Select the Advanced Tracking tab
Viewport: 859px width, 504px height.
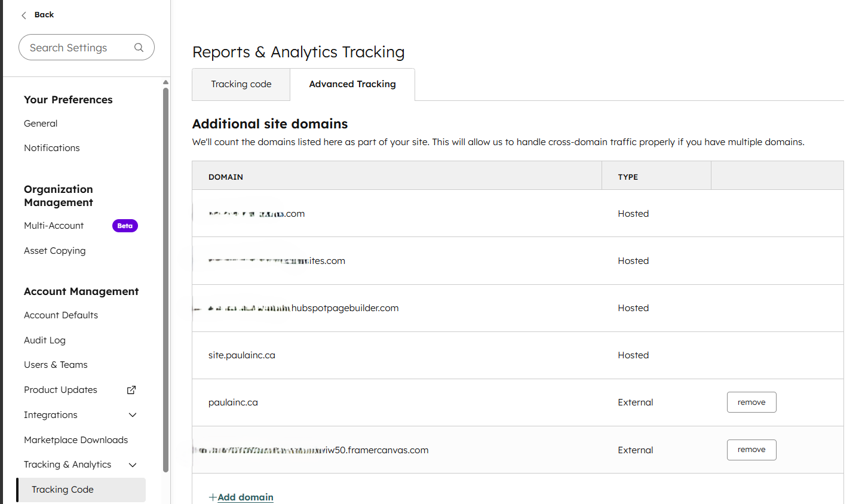point(352,84)
